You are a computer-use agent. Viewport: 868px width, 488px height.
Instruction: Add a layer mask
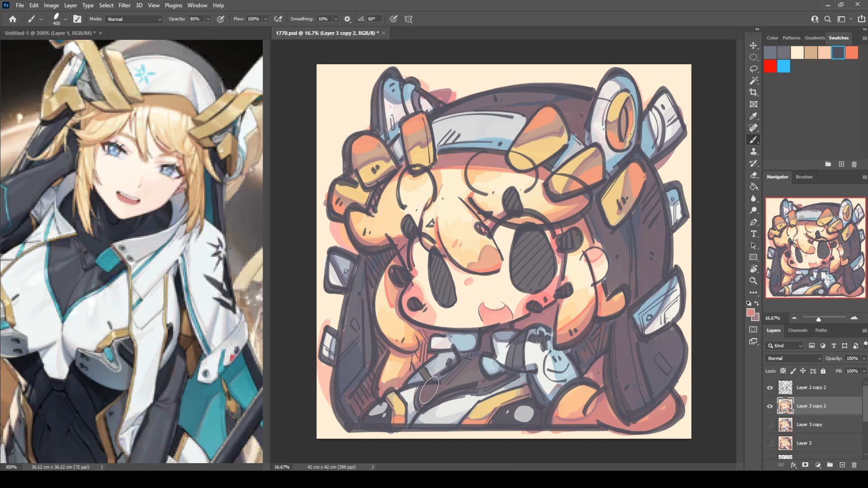pyautogui.click(x=805, y=465)
